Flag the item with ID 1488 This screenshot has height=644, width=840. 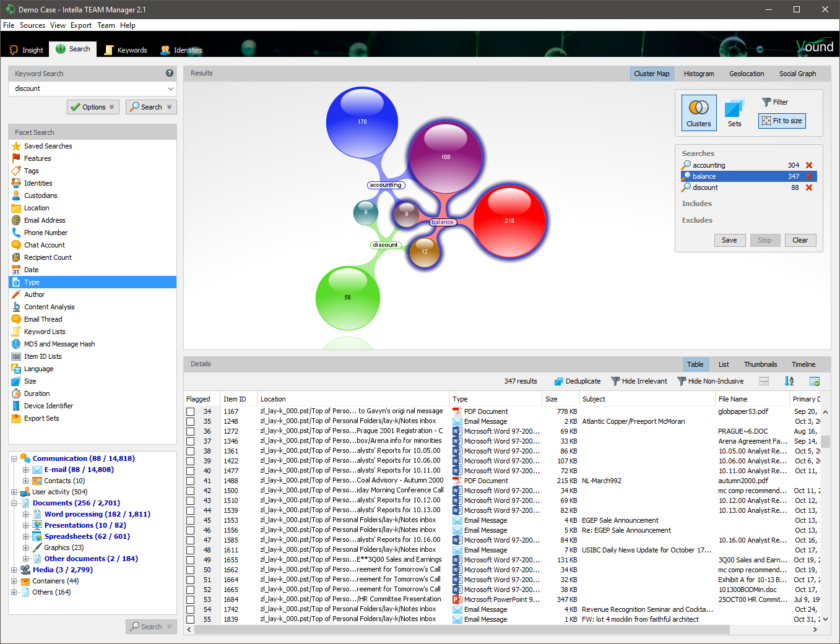click(x=191, y=481)
